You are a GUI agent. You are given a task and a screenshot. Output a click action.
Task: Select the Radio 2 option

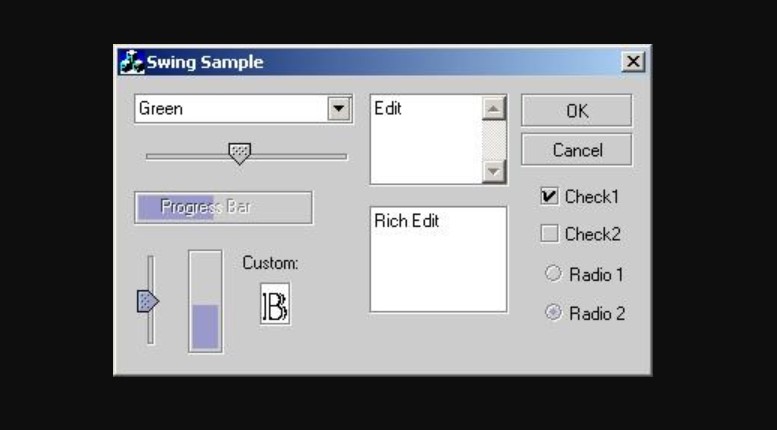[x=553, y=313]
